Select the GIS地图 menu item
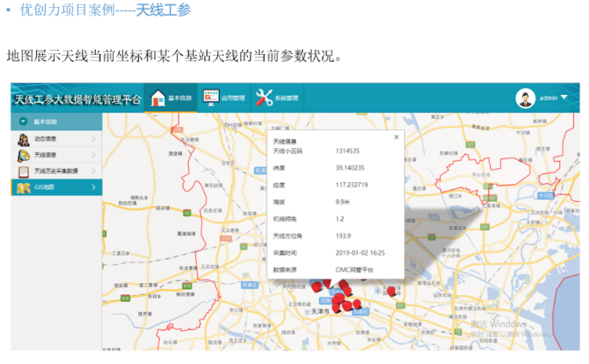Image resolution: width=589 pixels, height=364 pixels. coord(56,187)
